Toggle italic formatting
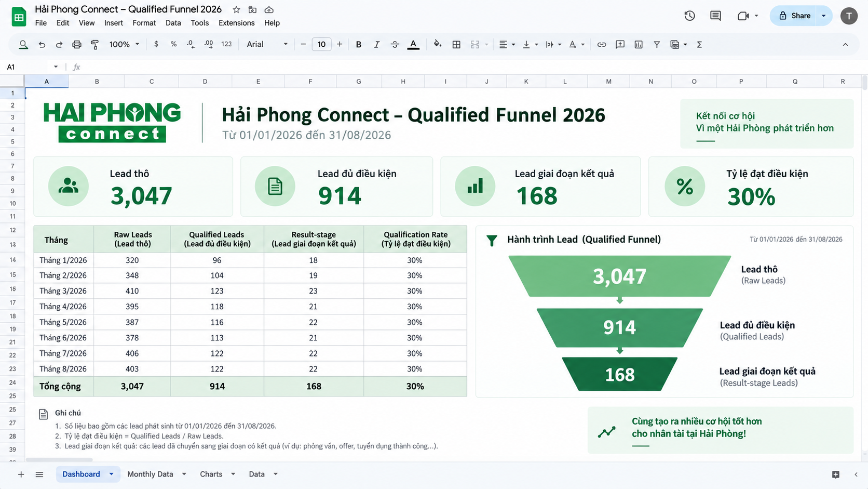Screen dimensions: 868x489 click(377, 45)
